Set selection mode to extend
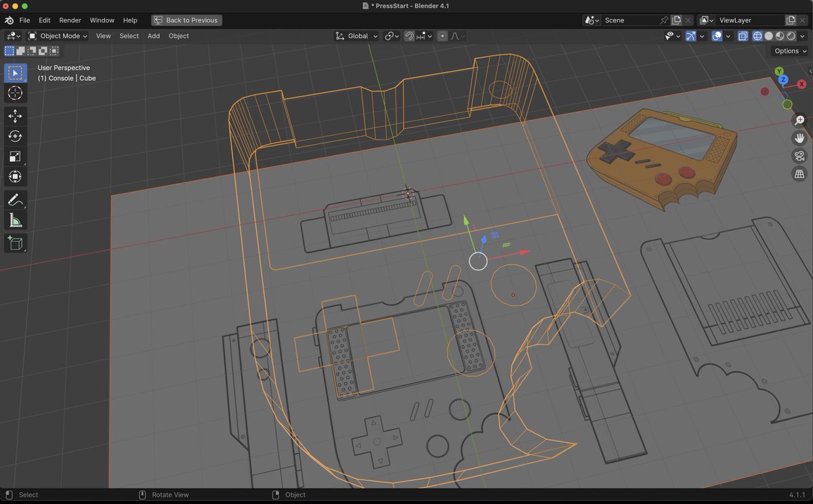813x504 pixels. (20, 51)
